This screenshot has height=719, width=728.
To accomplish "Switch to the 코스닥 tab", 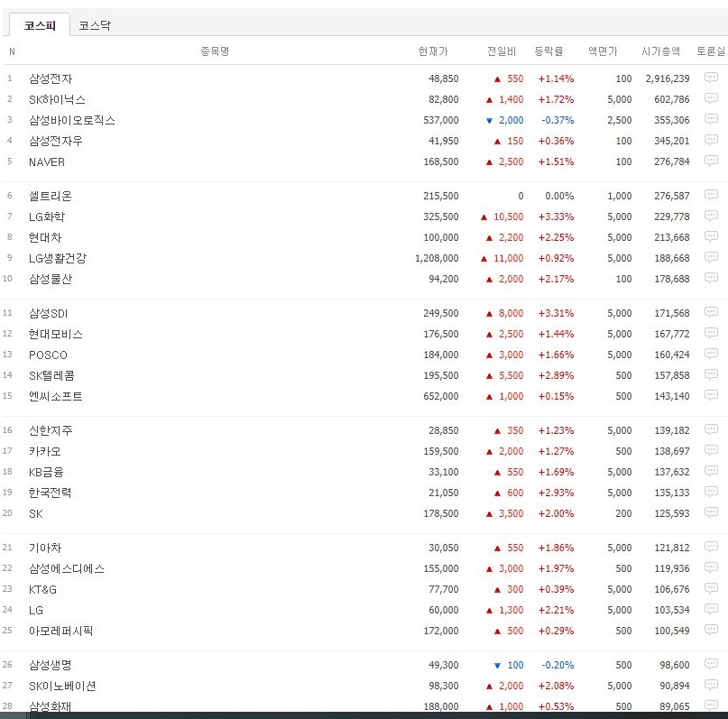I will coord(95,25).
